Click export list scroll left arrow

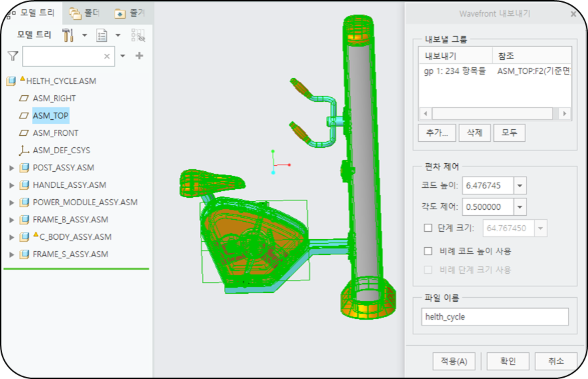click(x=425, y=113)
